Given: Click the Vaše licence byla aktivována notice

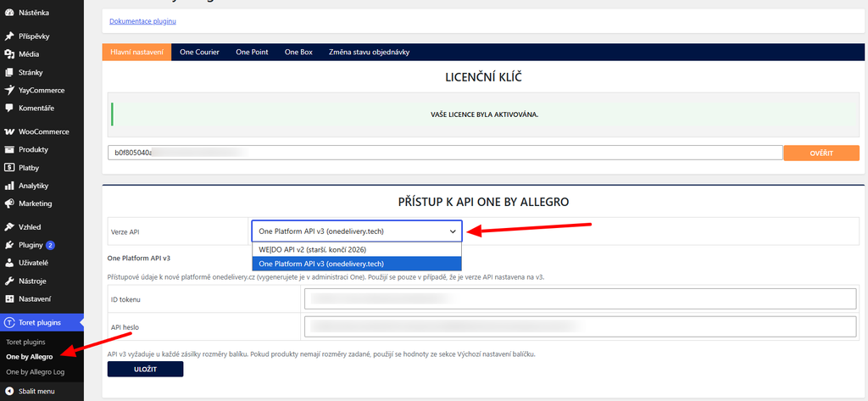Looking at the screenshot, I should pos(484,114).
